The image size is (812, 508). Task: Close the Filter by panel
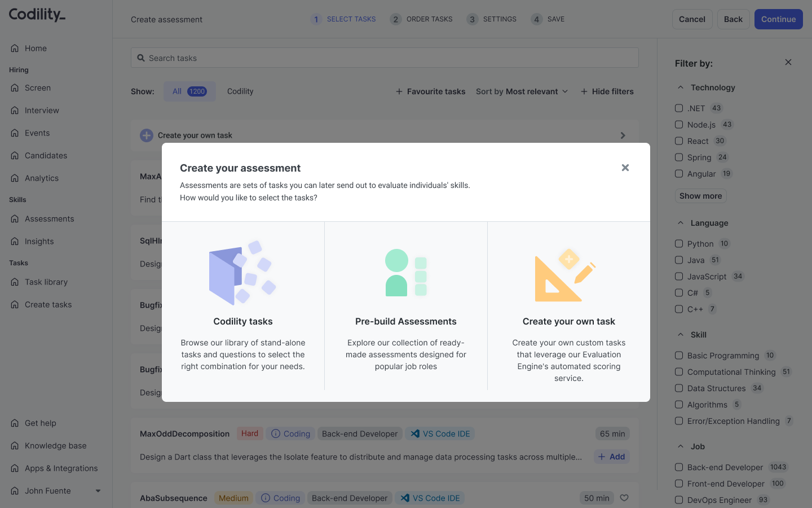(788, 63)
